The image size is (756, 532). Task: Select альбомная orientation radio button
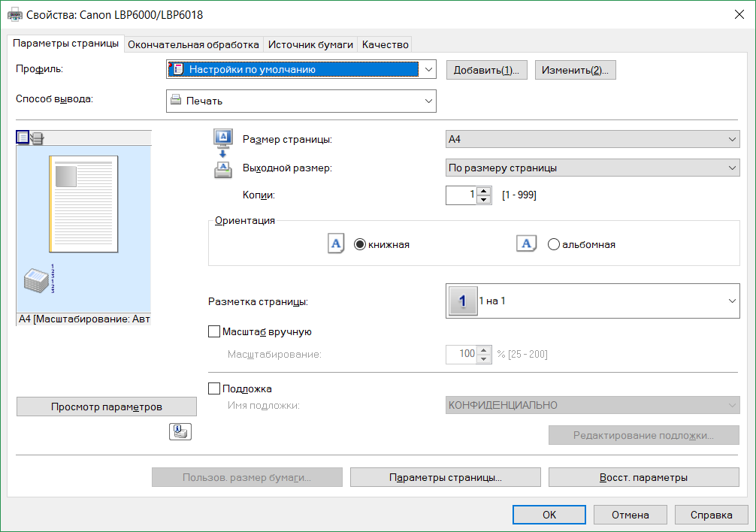point(554,244)
